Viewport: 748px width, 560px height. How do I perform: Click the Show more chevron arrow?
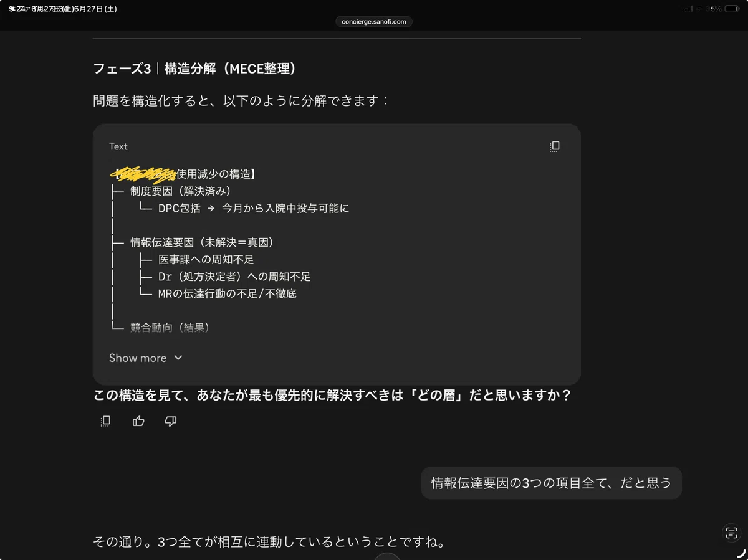click(178, 358)
